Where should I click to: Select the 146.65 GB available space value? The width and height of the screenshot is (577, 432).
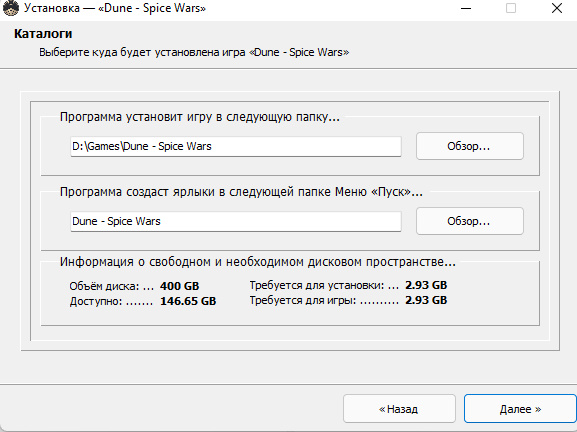188,301
